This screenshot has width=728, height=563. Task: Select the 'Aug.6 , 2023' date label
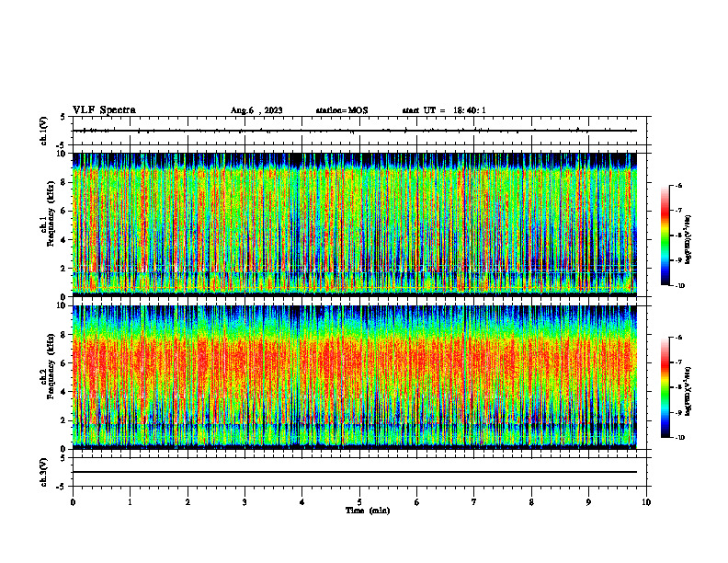[x=256, y=110]
